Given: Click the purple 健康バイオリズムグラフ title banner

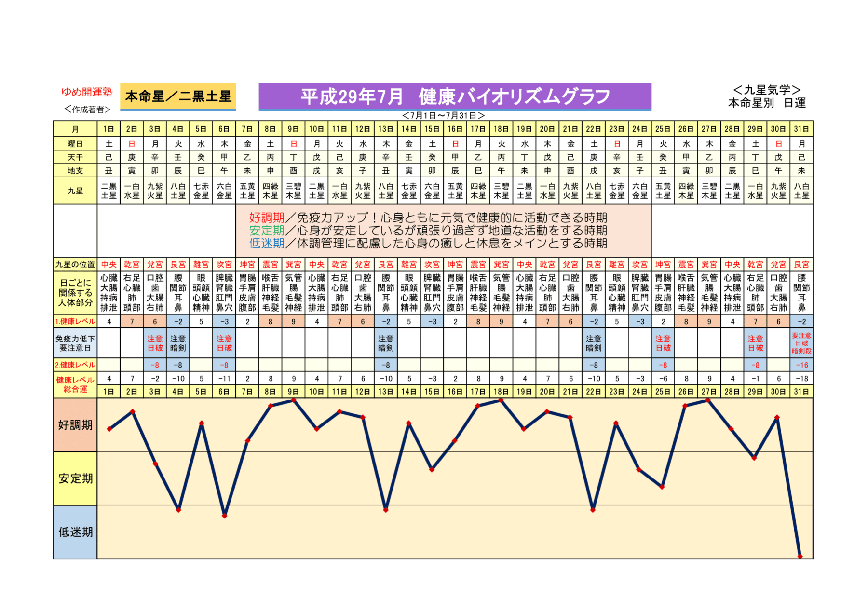Looking at the screenshot, I should tap(455, 97).
